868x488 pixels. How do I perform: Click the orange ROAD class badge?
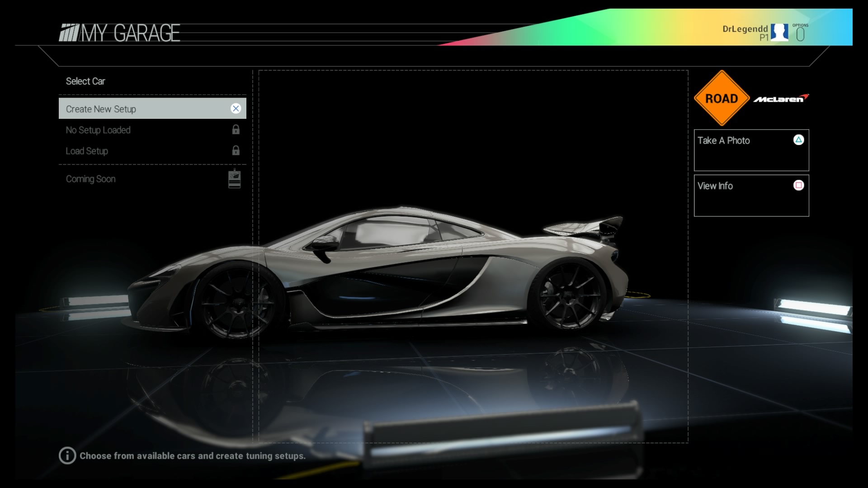(722, 98)
